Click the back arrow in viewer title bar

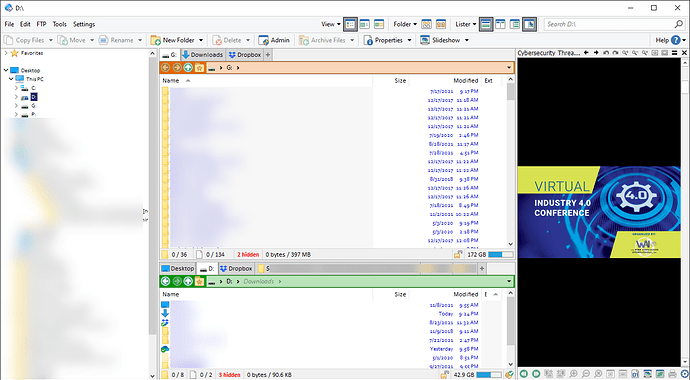coord(586,53)
